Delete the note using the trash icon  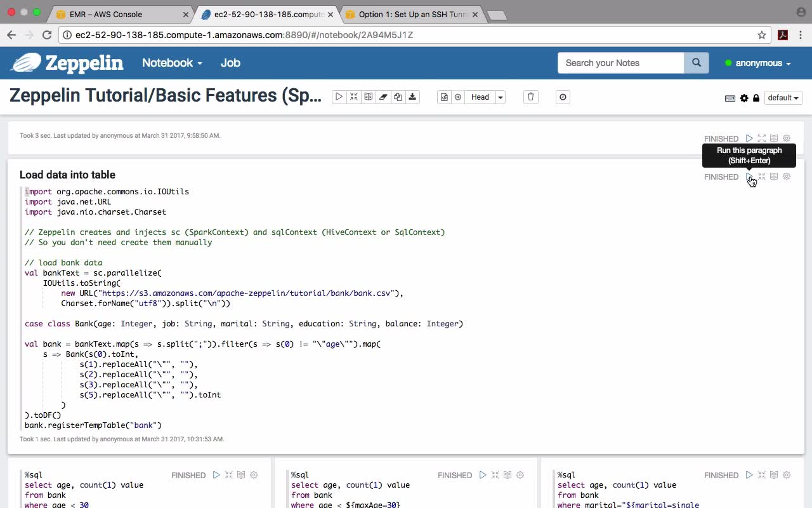(x=531, y=97)
